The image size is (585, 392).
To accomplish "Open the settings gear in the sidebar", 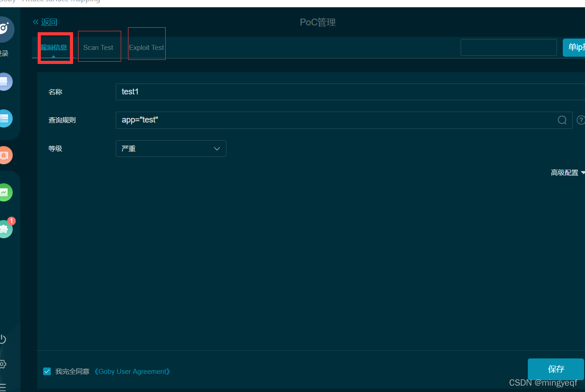I will coord(3,364).
